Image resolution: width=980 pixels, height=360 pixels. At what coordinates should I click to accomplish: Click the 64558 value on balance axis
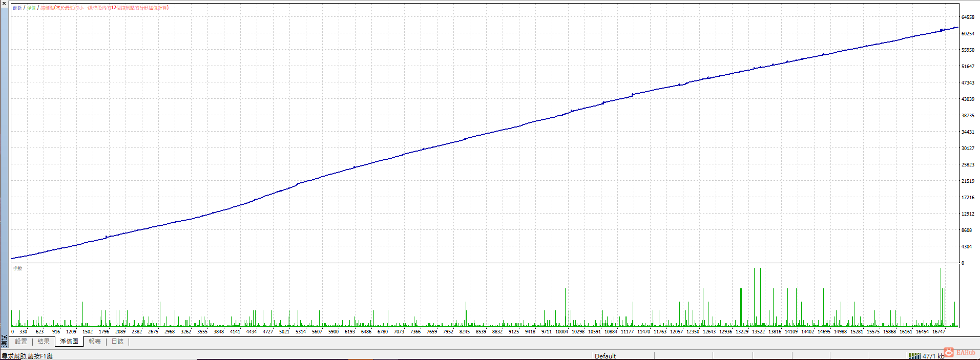tap(968, 17)
